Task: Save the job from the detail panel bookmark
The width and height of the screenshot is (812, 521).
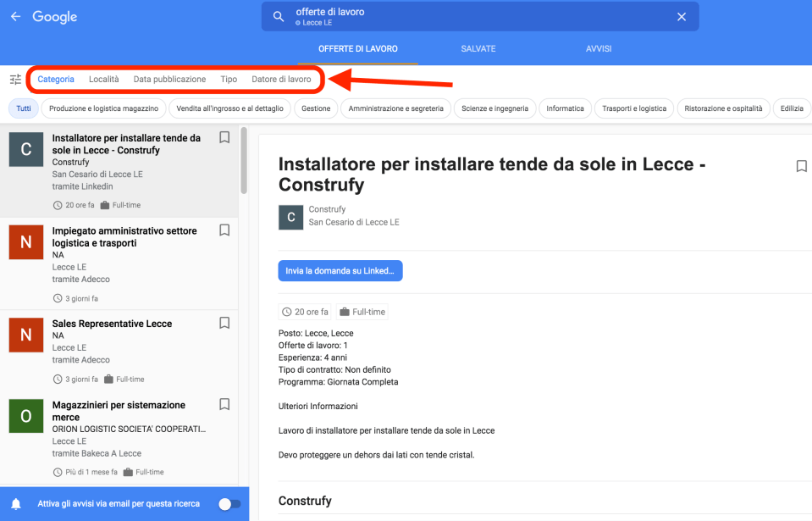Action: [801, 167]
